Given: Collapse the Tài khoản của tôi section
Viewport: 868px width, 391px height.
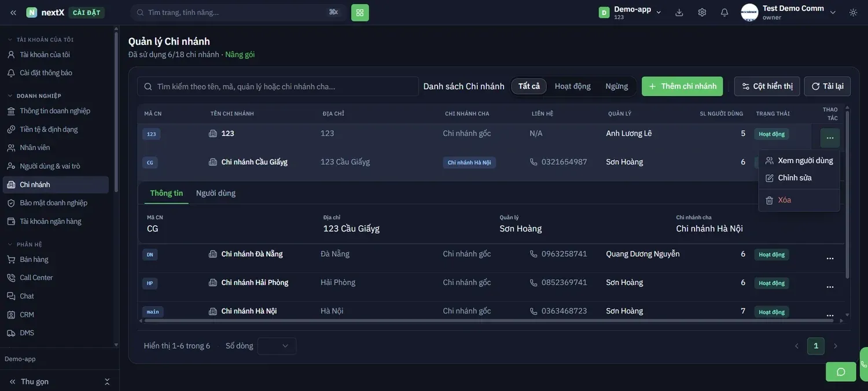Looking at the screenshot, I should tap(10, 40).
